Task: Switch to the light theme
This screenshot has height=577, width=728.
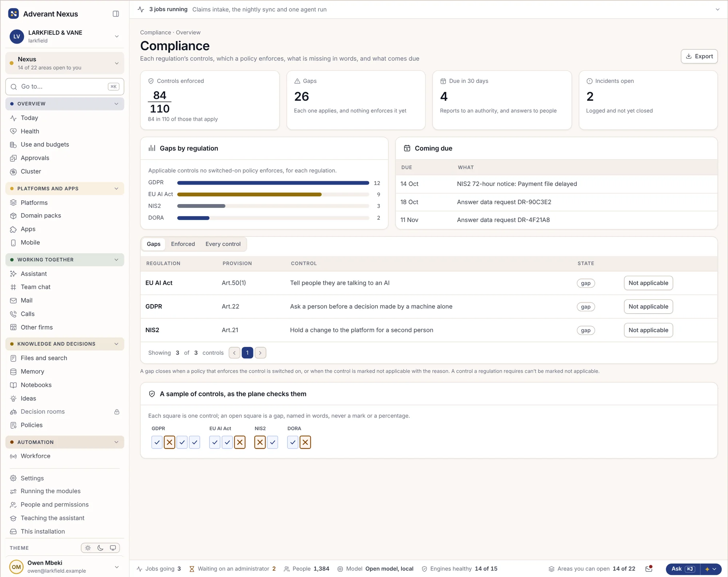Action: (x=88, y=548)
